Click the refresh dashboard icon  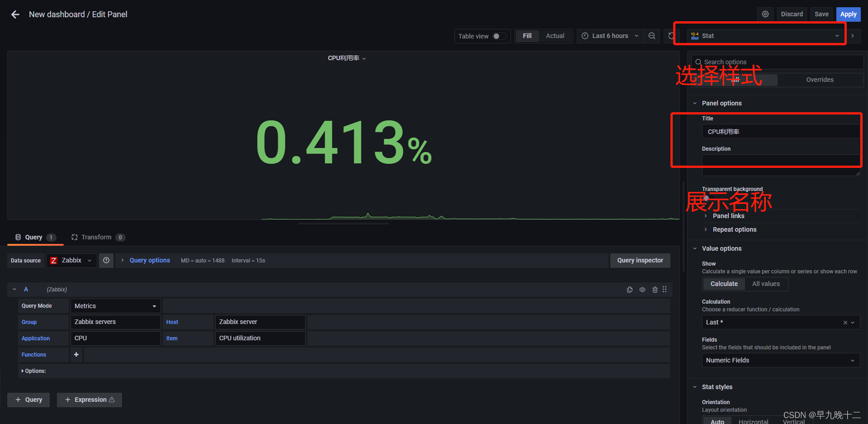tap(671, 36)
